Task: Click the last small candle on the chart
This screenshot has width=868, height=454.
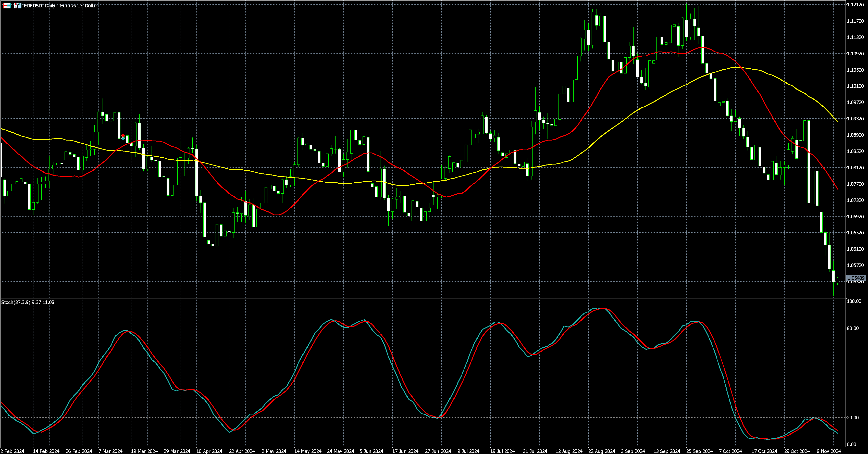Action: pyautogui.click(x=838, y=280)
